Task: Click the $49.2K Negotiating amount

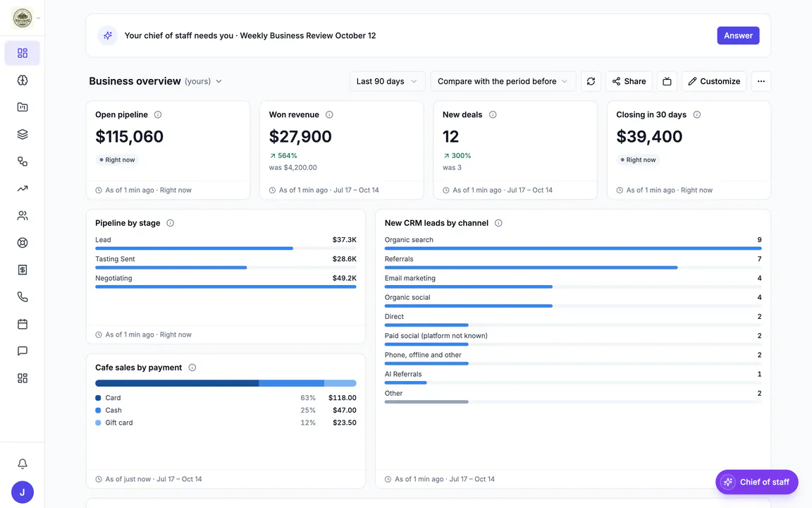Action: (345, 279)
